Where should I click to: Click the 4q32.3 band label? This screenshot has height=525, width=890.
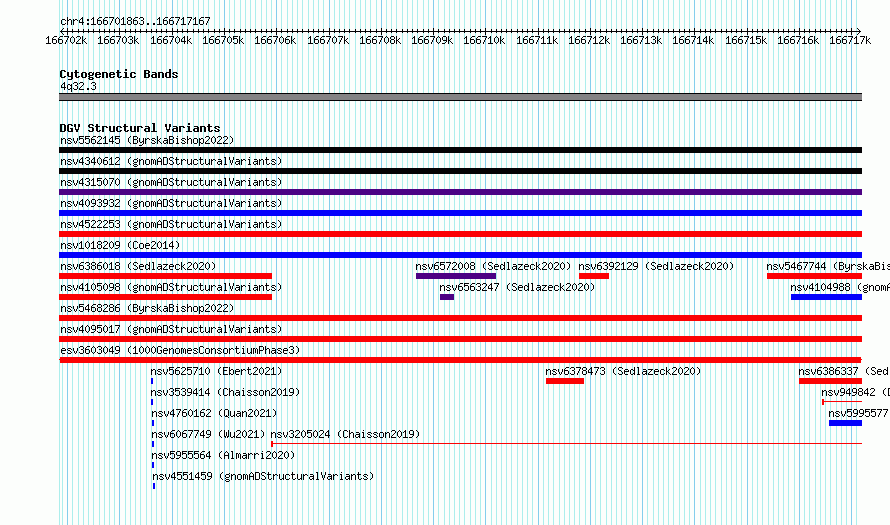(78, 86)
